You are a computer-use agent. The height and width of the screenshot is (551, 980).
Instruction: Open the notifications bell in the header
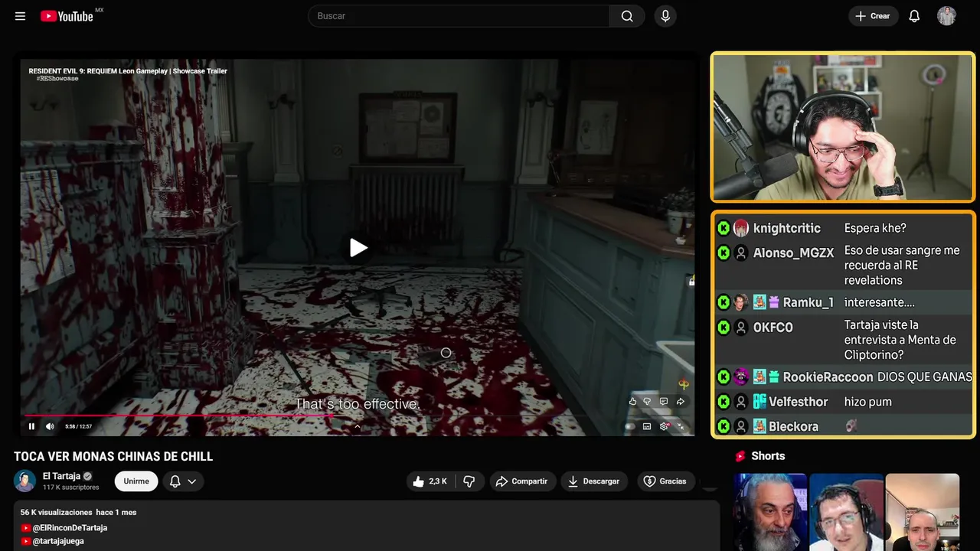(x=914, y=16)
